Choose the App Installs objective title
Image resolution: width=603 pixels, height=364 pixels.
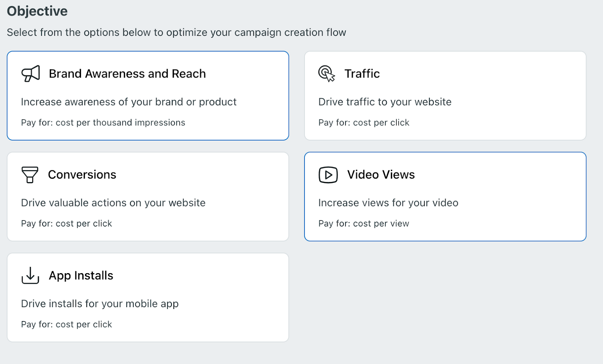pos(81,275)
